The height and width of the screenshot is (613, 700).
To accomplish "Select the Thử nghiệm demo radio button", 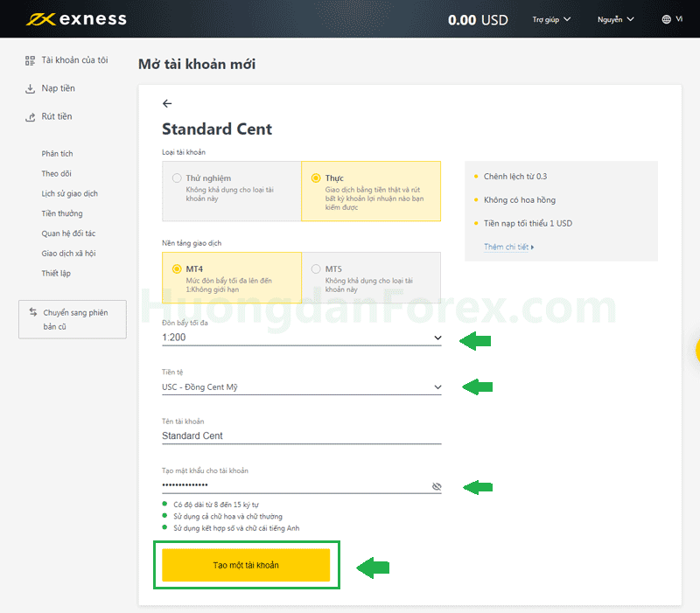I will 177,178.
